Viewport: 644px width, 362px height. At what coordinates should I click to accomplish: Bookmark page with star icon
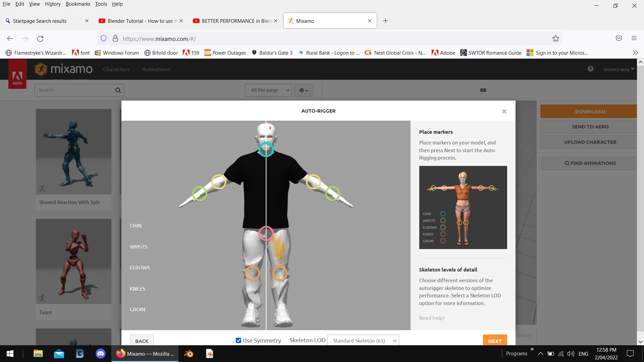pos(556,39)
